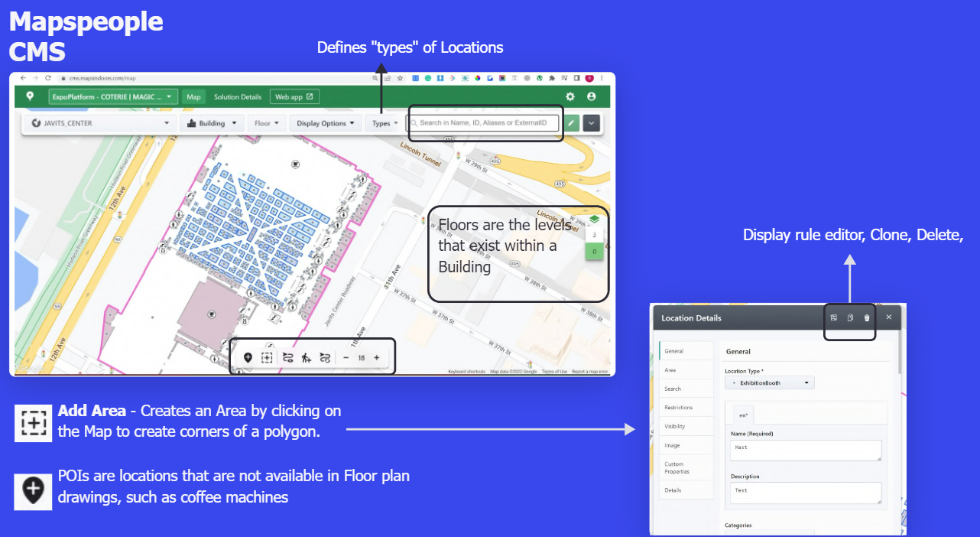Viewport: 980px width, 537px height.
Task: Select the Image tab in Location Details
Action: 685,445
